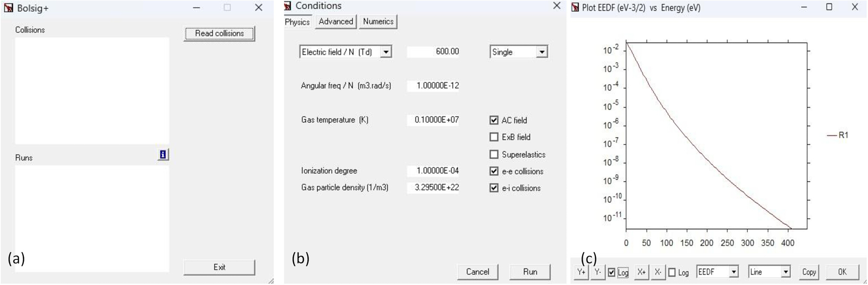Click the Gas temperature input field
This screenshot has height=285, width=868.
pos(433,120)
